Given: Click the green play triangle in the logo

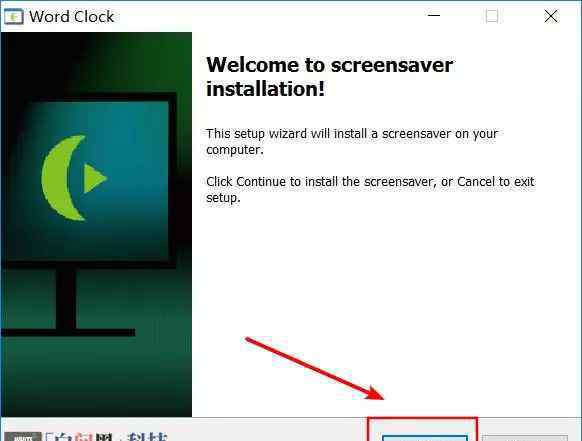Looking at the screenshot, I should (95, 179).
